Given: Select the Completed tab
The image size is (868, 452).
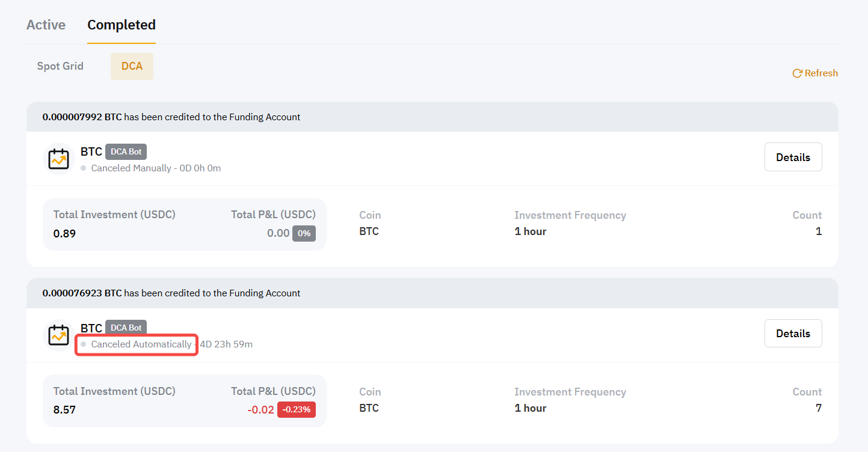Looking at the screenshot, I should tap(122, 25).
